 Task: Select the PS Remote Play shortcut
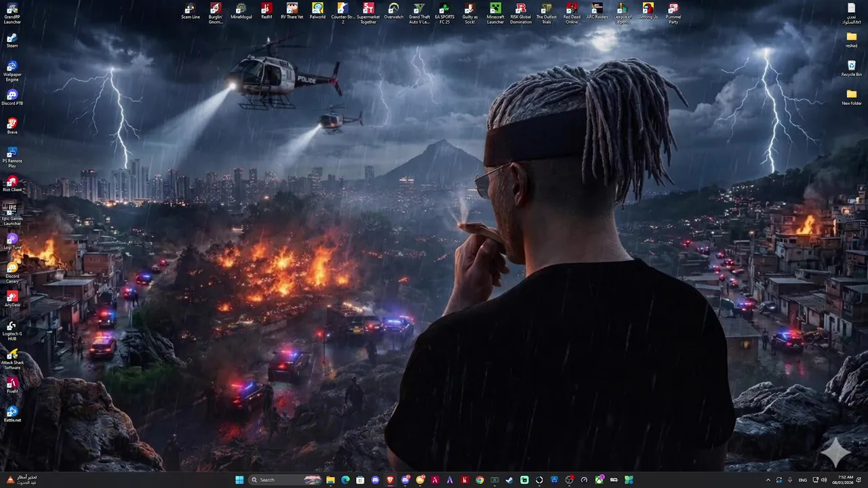pos(12,158)
